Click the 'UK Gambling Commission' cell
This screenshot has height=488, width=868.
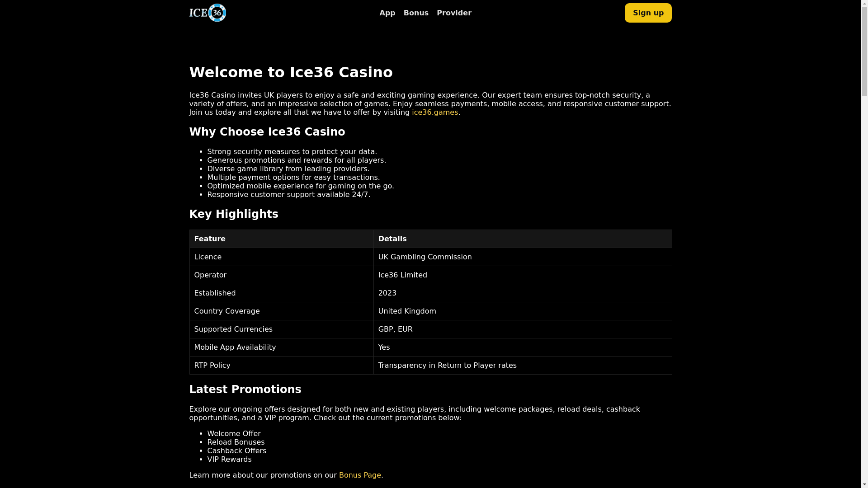pos(523,257)
